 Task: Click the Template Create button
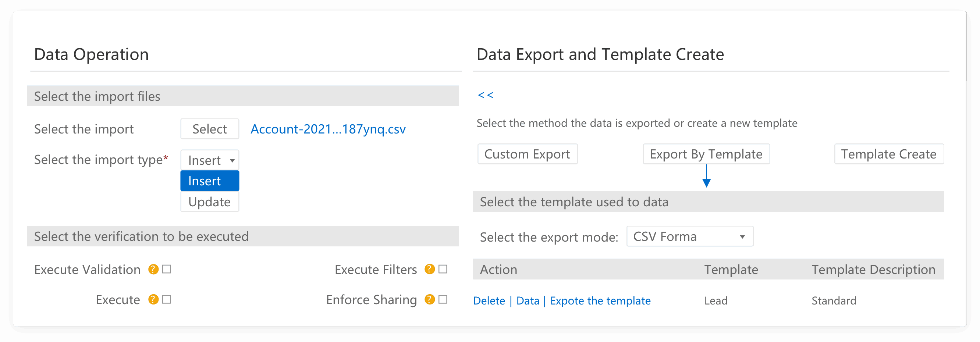(889, 154)
